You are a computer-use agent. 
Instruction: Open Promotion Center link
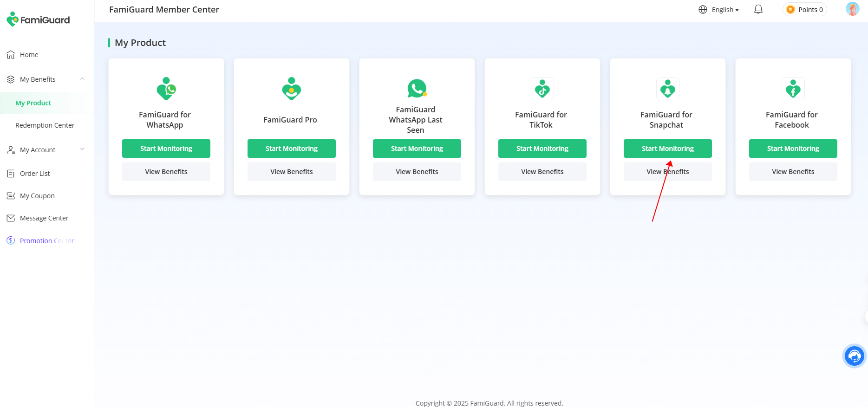click(47, 240)
